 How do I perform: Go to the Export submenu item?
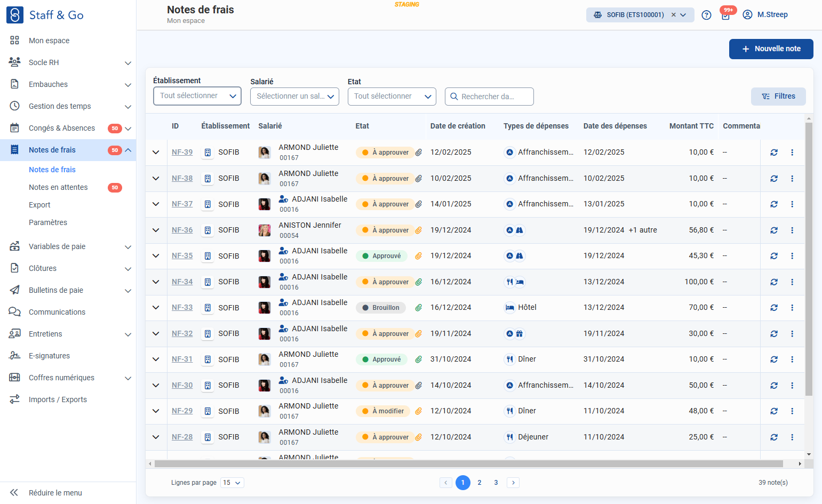(39, 205)
